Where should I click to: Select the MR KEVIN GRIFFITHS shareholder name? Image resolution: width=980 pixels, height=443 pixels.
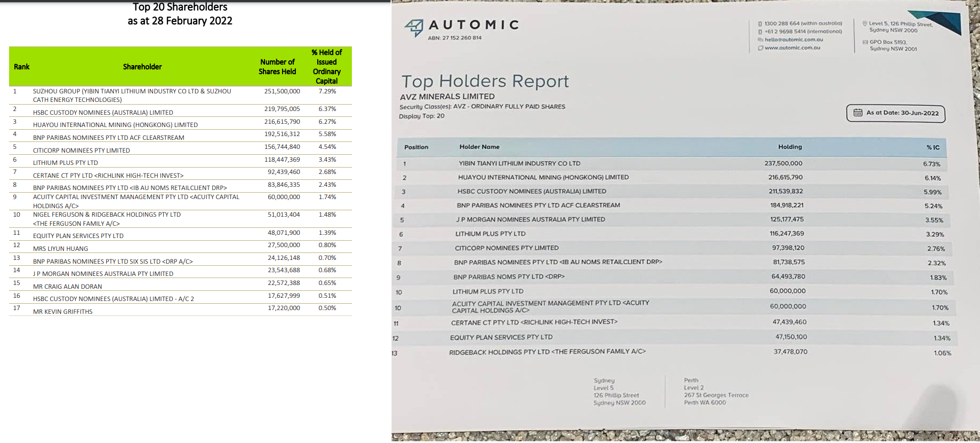pos(62,312)
